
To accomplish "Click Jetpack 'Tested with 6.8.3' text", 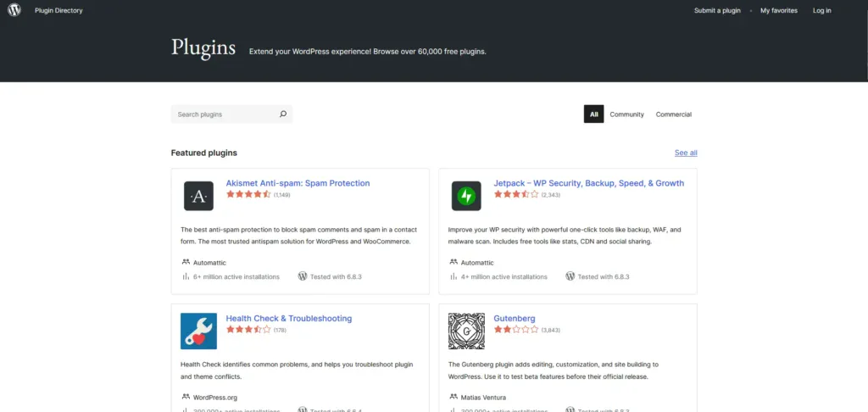I will coord(604,277).
